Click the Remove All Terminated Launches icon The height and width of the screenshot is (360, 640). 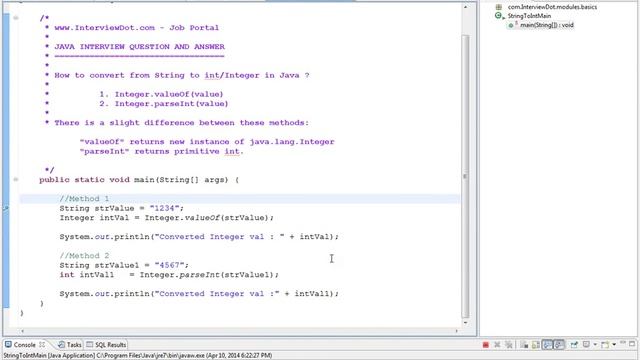pyautogui.click(x=509, y=345)
